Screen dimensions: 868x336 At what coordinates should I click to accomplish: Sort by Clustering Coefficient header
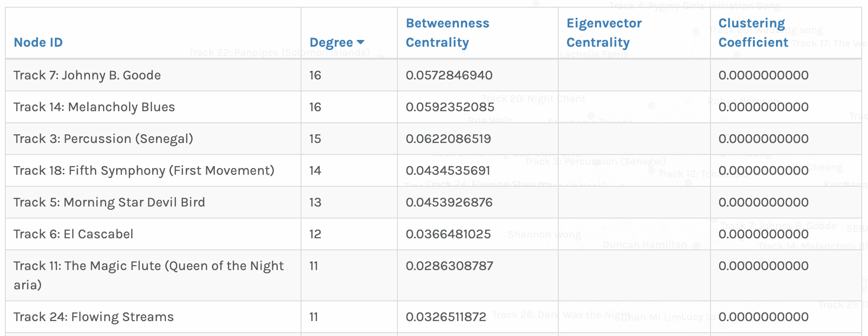[753, 33]
